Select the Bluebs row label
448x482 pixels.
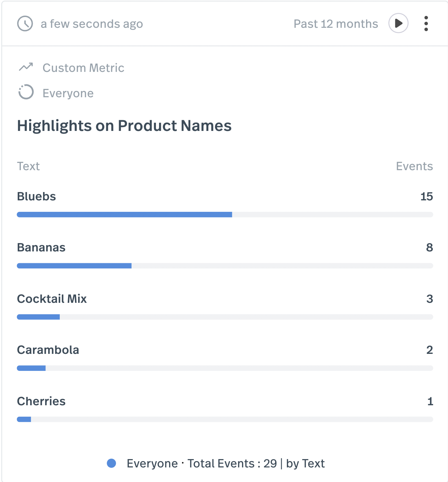coord(36,197)
